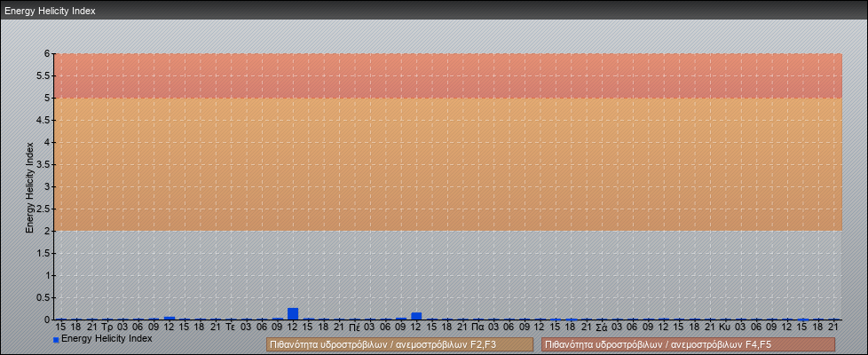Viewport: 868px width, 355px height.
Task: Click the Κυ day label on x-axis
Action: (724, 327)
